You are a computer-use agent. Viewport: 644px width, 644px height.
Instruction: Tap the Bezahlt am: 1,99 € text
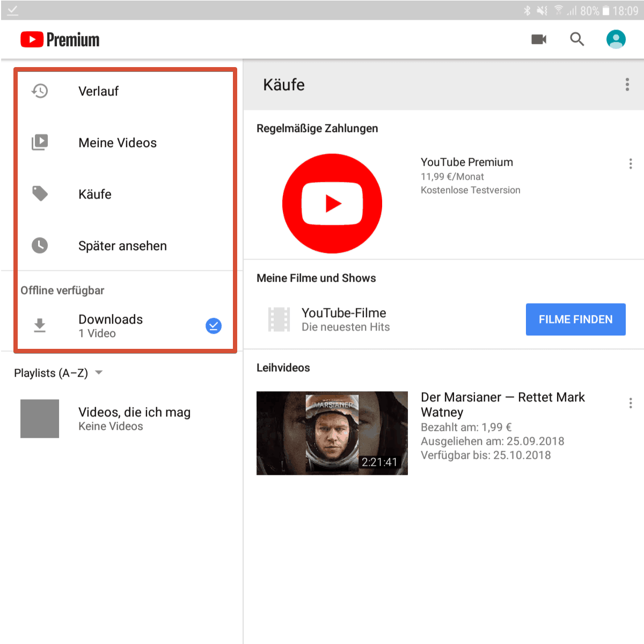tap(466, 427)
